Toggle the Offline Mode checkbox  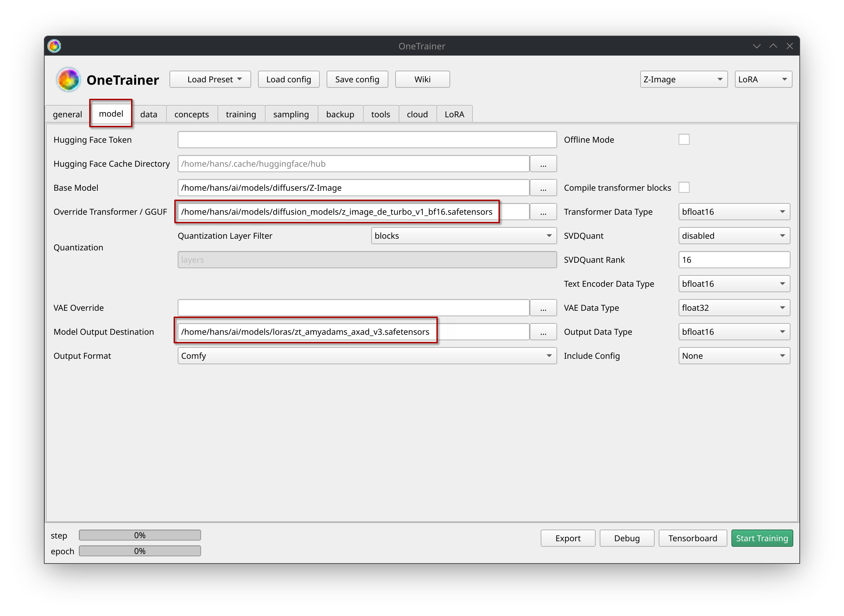684,140
